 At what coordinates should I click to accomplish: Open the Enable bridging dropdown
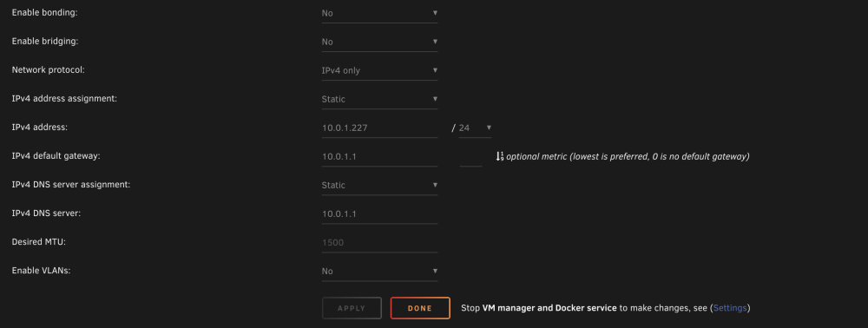coord(380,42)
